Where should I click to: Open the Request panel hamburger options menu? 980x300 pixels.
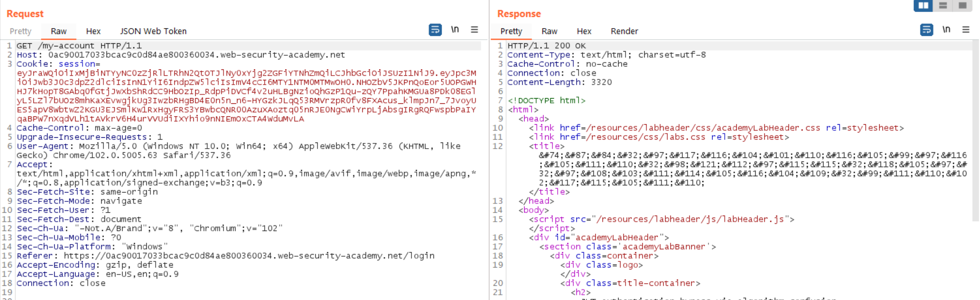(474, 30)
